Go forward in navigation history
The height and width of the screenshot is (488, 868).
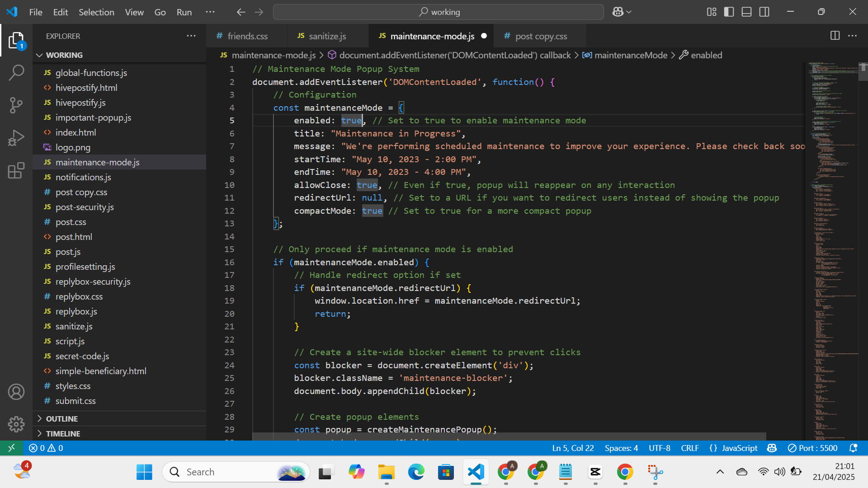(259, 12)
